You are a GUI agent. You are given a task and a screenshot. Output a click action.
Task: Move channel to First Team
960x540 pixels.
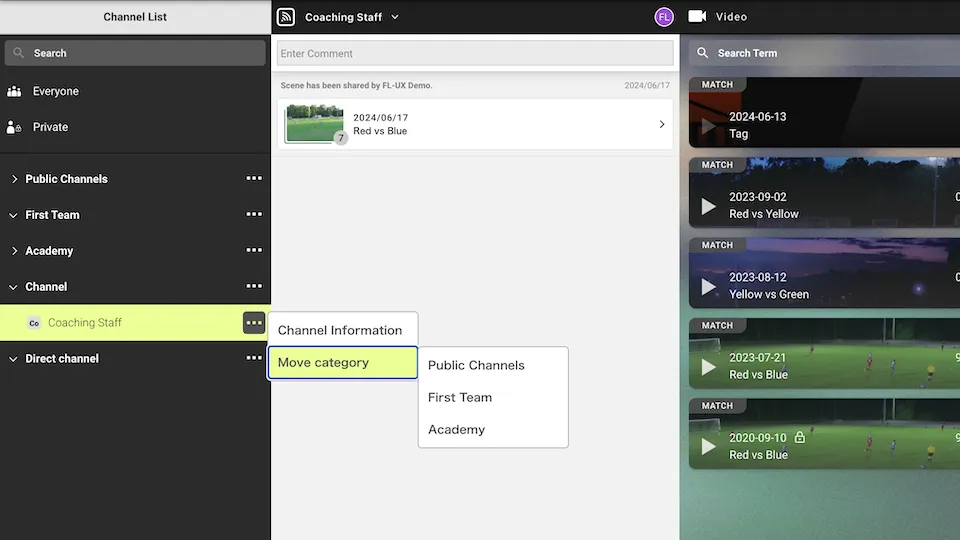493,397
